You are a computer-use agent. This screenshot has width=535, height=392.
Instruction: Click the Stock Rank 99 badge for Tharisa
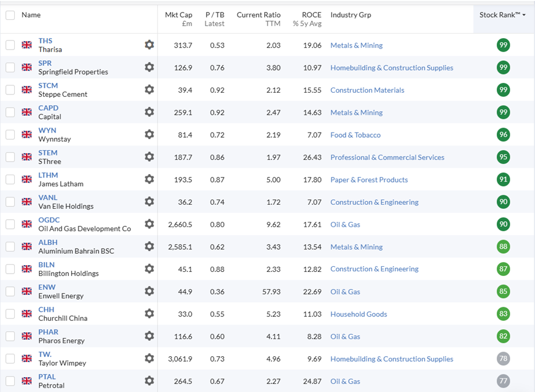503,45
